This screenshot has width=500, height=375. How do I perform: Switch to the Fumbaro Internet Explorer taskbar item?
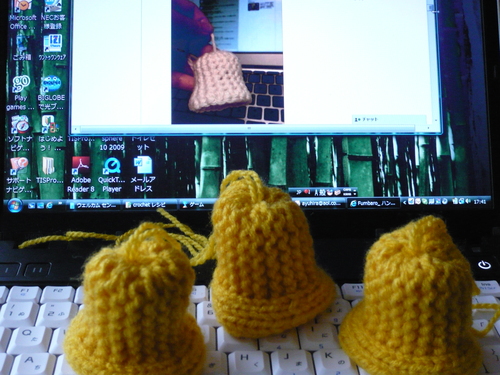tap(373, 203)
